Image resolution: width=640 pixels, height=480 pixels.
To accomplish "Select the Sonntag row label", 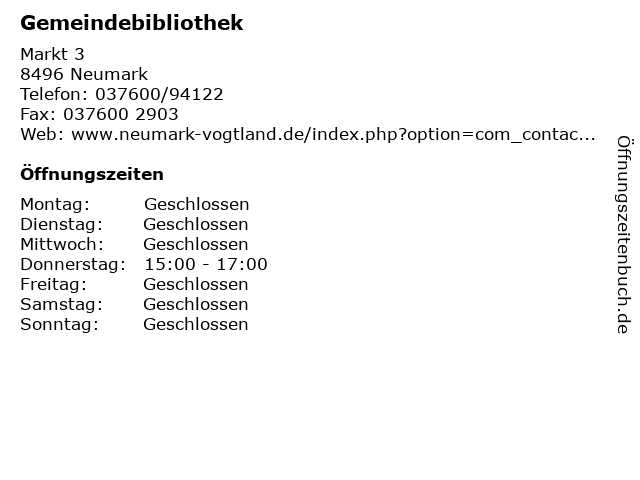I will [59, 325].
